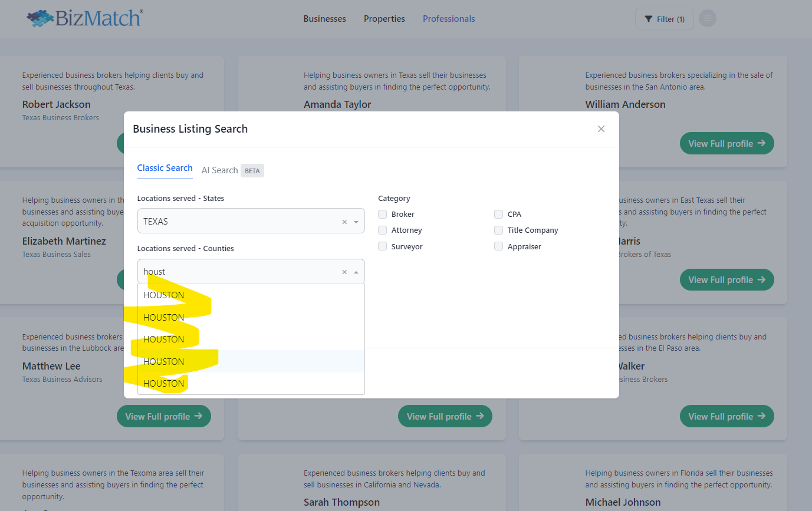Screen dimensions: 812x511
Task: Close the Business Listing Search dialog
Action: point(601,129)
